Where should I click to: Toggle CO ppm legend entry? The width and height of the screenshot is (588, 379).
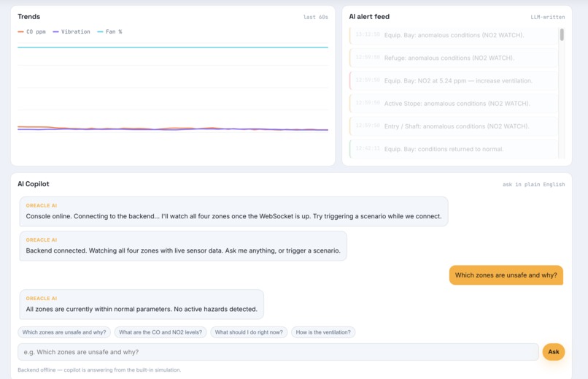tap(32, 31)
